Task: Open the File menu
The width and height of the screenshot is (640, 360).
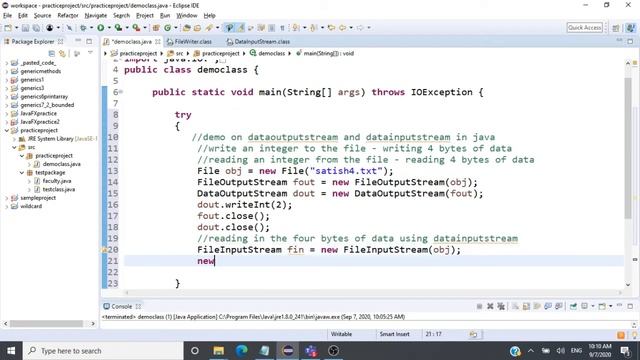Action: (7, 16)
